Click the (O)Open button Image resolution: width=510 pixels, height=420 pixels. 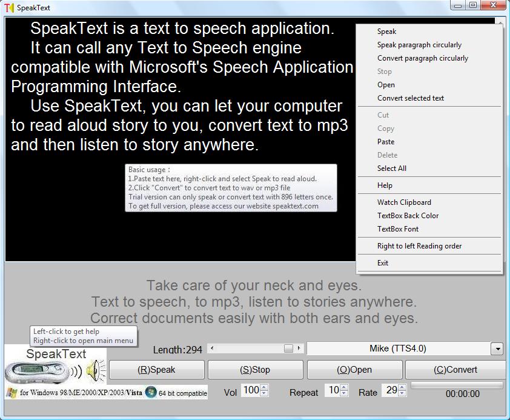(354, 370)
